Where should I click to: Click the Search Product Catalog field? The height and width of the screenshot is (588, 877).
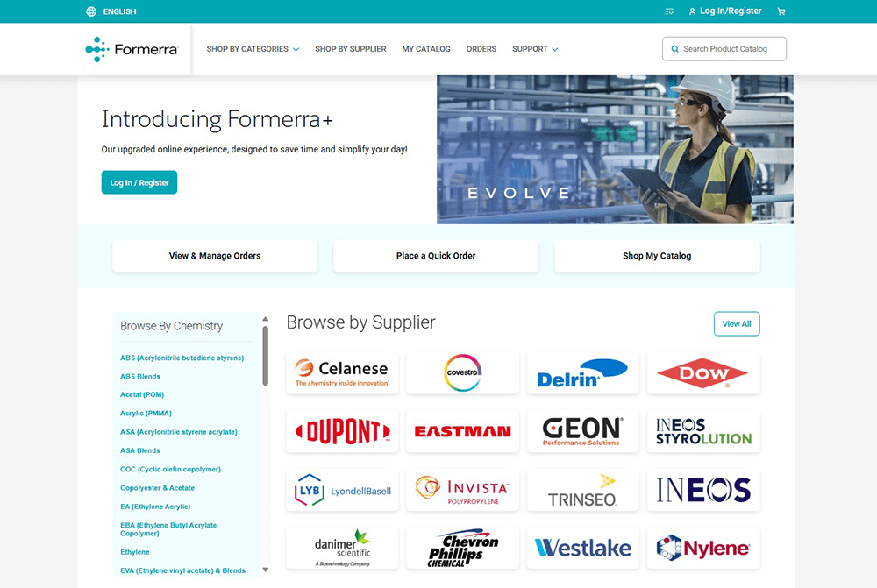click(724, 49)
